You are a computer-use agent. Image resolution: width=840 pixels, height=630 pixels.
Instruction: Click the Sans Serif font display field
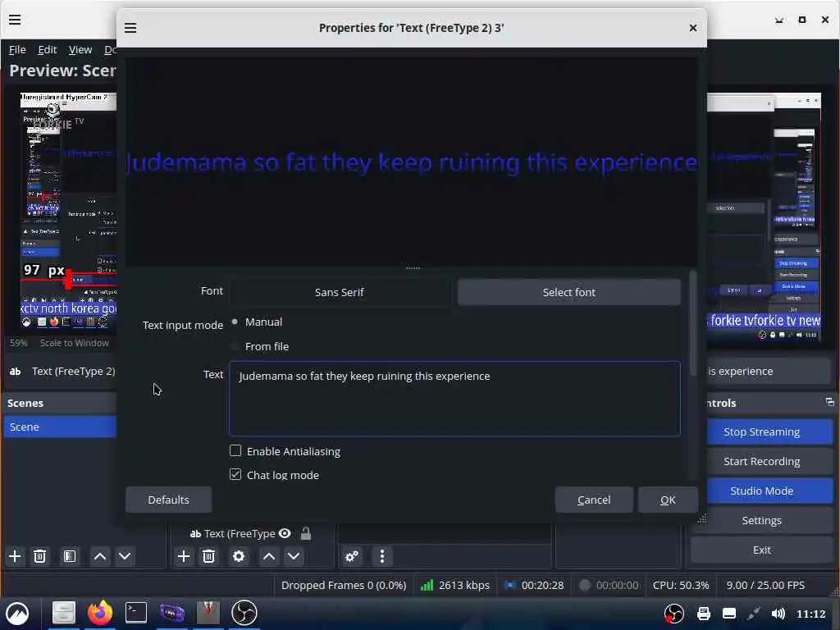339,292
